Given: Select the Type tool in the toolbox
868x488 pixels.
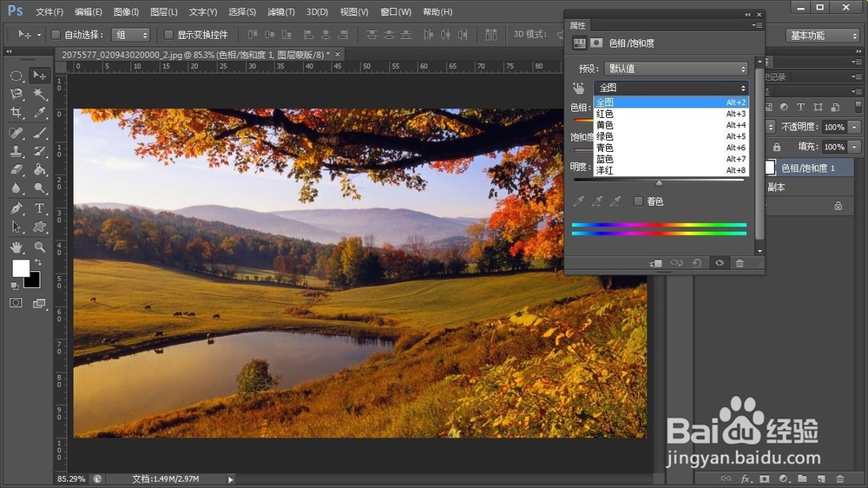Looking at the screenshot, I should pyautogui.click(x=39, y=208).
